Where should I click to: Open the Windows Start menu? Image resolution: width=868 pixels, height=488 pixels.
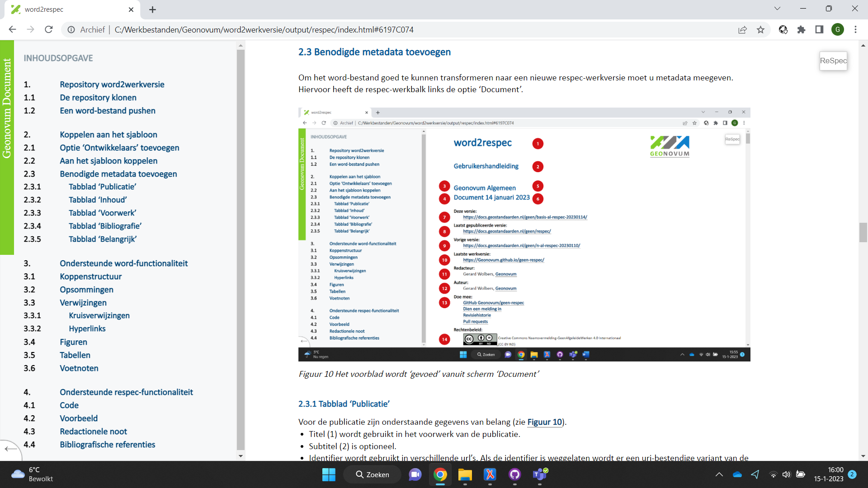coord(329,474)
